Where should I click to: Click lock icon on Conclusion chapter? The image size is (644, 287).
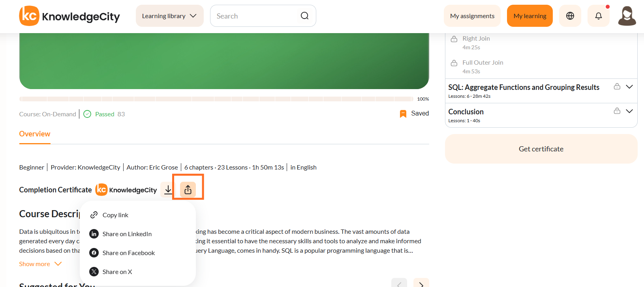pyautogui.click(x=617, y=111)
